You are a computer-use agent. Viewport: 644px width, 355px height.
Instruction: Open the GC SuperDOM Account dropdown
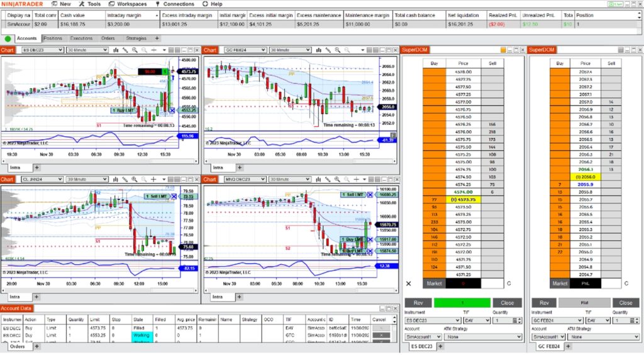(x=548, y=337)
